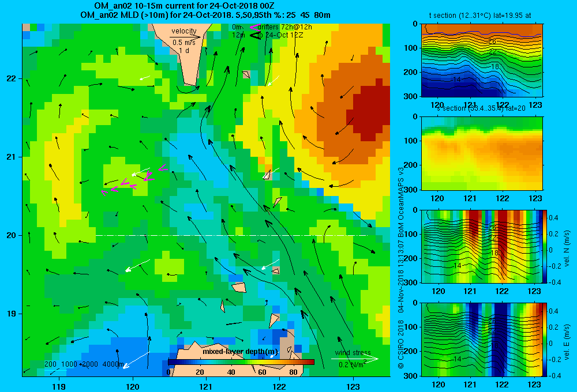Open the eastward velocity section plot

tap(482, 339)
